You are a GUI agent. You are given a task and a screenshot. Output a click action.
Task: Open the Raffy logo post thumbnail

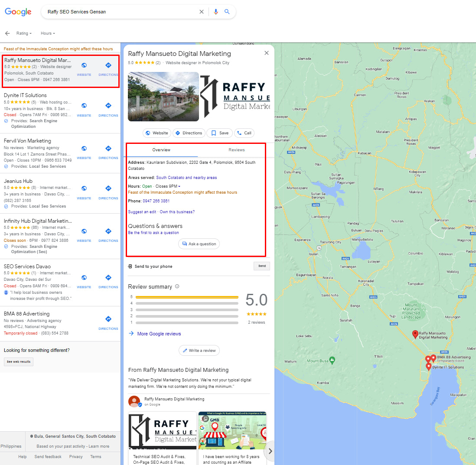[x=163, y=430]
